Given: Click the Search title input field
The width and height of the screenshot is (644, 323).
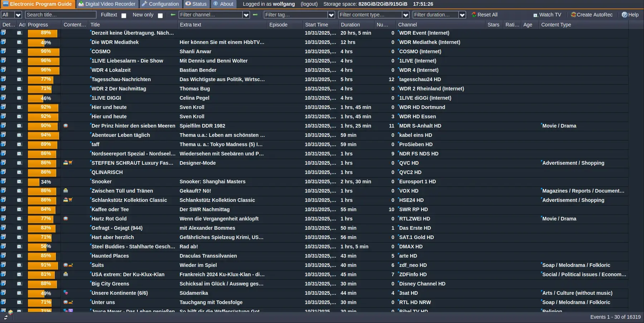Looking at the screenshot, I should (x=61, y=15).
